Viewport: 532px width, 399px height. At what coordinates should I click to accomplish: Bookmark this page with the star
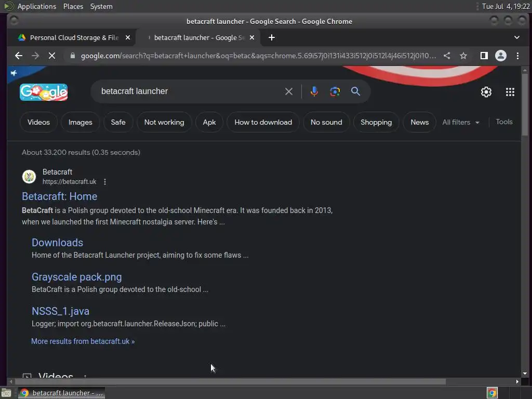click(463, 56)
